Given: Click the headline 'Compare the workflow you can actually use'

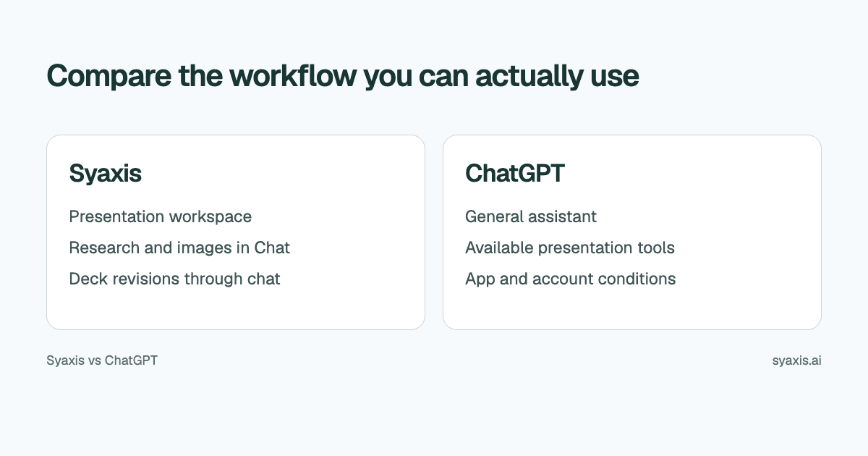Looking at the screenshot, I should pyautogui.click(x=343, y=76).
